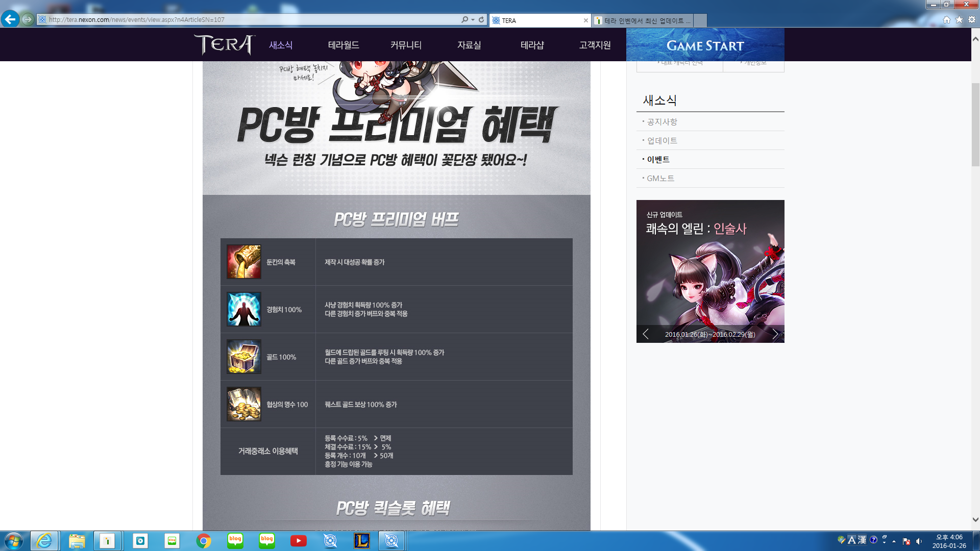The height and width of the screenshot is (551, 980).
Task: Open a new blank browser tab
Action: (700, 20)
